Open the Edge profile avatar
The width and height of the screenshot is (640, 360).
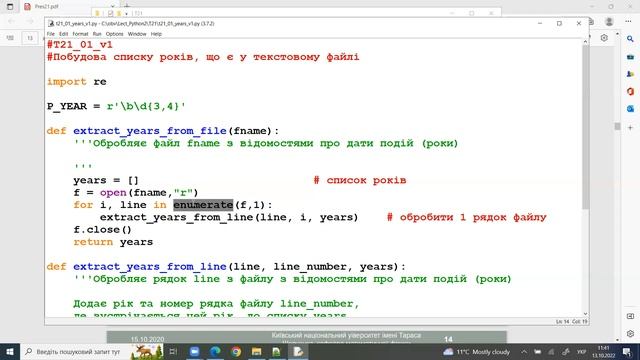click(609, 22)
